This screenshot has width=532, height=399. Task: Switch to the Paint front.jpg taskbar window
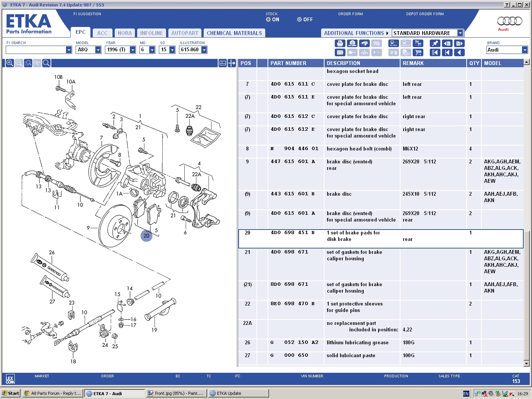[x=176, y=393]
